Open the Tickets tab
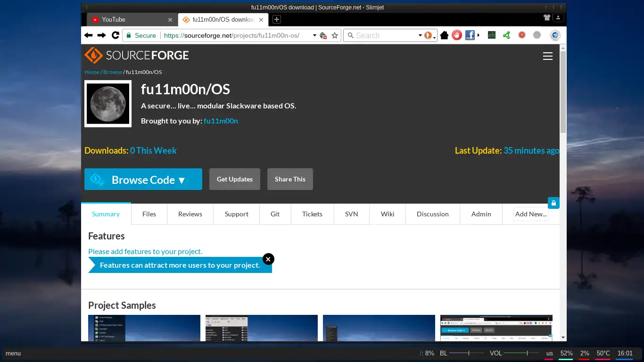This screenshot has width=644, height=362. tap(313, 214)
